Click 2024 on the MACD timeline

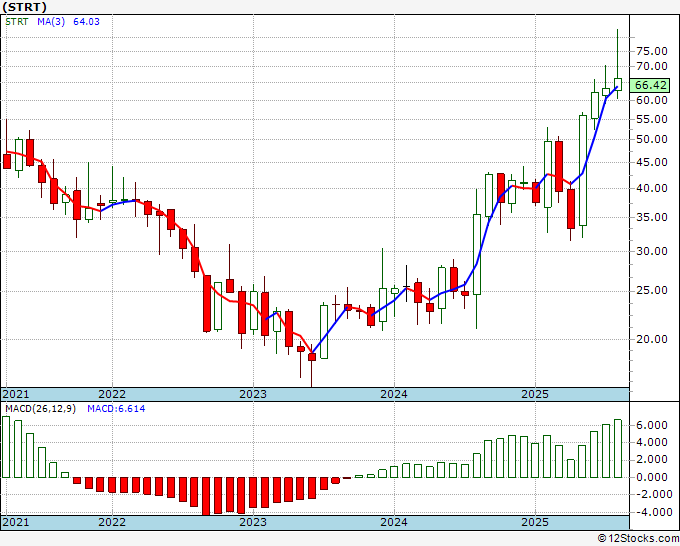pos(394,522)
